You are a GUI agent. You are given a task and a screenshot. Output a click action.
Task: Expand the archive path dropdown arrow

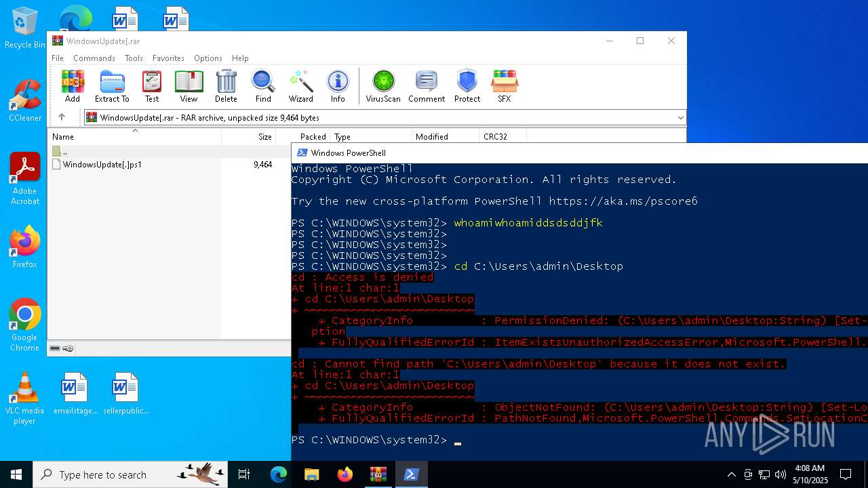(680, 118)
